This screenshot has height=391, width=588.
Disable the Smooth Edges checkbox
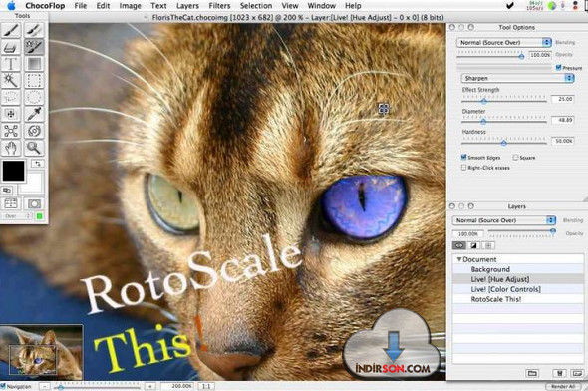(463, 157)
